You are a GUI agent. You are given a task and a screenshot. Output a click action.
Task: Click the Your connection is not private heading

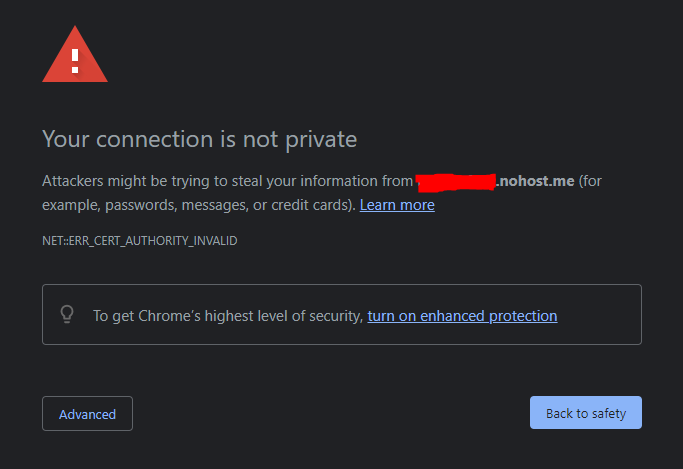tap(199, 139)
